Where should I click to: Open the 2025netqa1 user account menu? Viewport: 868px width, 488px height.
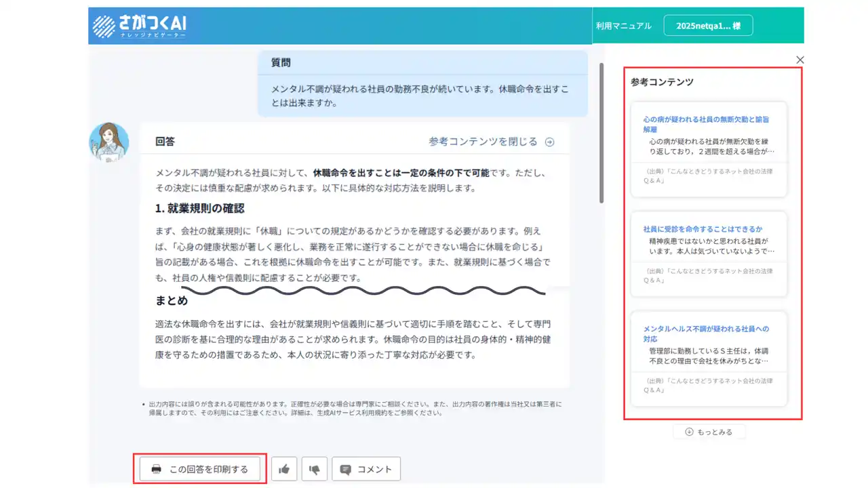click(708, 26)
